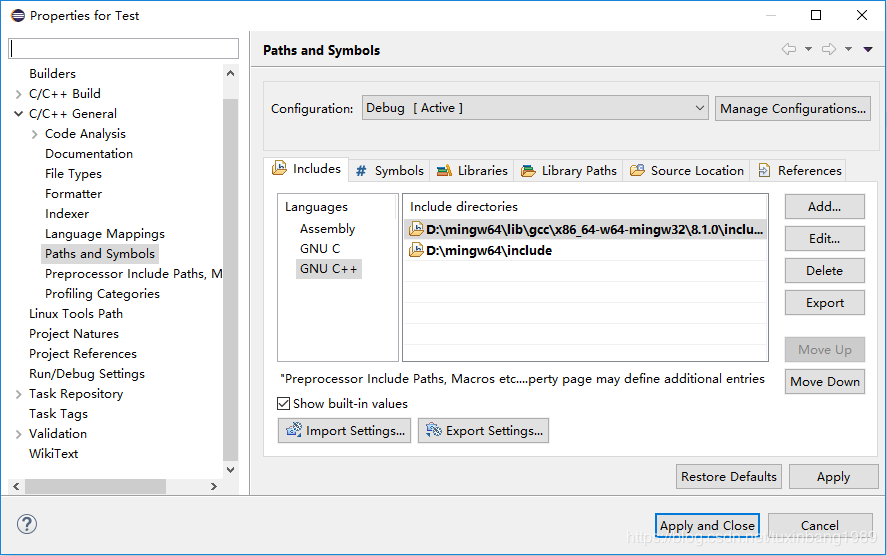This screenshot has width=887, height=556.
Task: Click the Eclipse icon in title bar
Action: pyautogui.click(x=17, y=16)
